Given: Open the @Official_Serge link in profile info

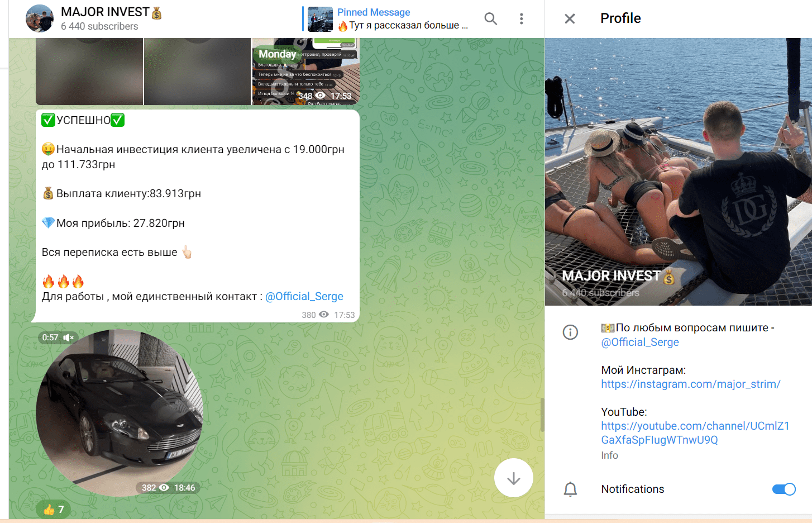Looking at the screenshot, I should [x=640, y=343].
